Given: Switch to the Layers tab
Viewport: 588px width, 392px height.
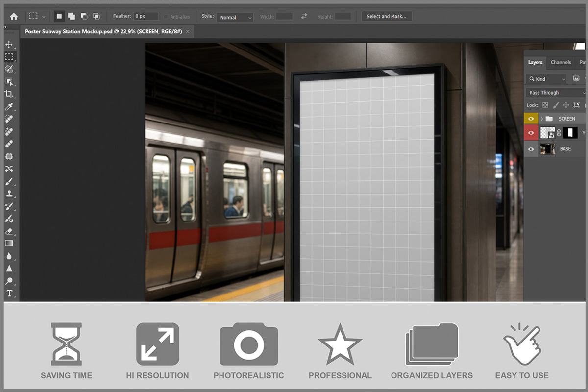Looking at the screenshot, I should coord(535,62).
